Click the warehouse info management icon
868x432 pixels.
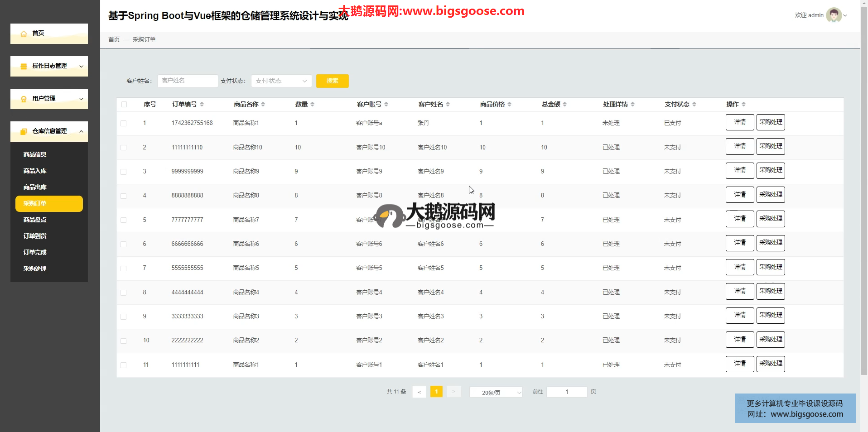[x=24, y=131]
